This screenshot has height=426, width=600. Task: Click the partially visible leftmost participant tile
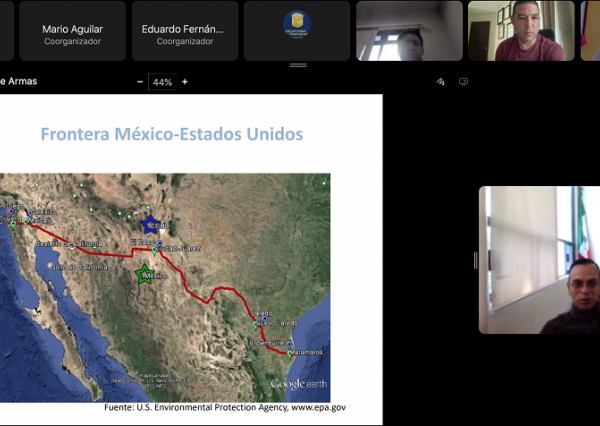[x=4, y=31]
